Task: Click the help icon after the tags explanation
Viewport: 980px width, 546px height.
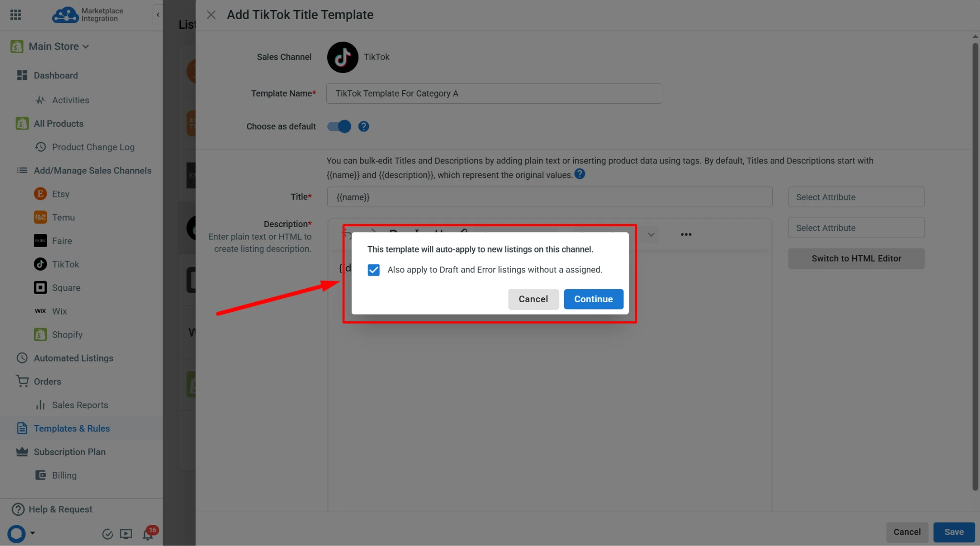Action: coord(579,174)
